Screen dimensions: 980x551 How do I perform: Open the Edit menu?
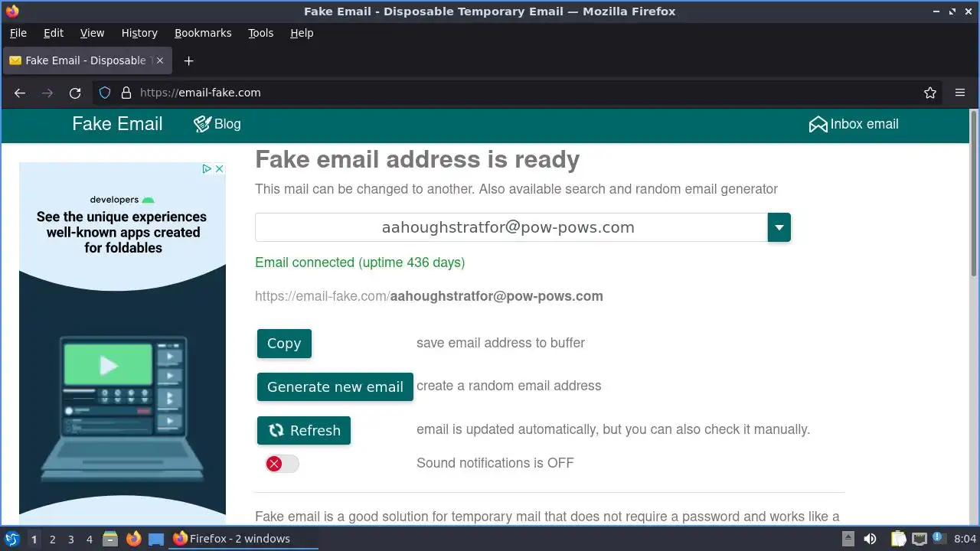(54, 33)
